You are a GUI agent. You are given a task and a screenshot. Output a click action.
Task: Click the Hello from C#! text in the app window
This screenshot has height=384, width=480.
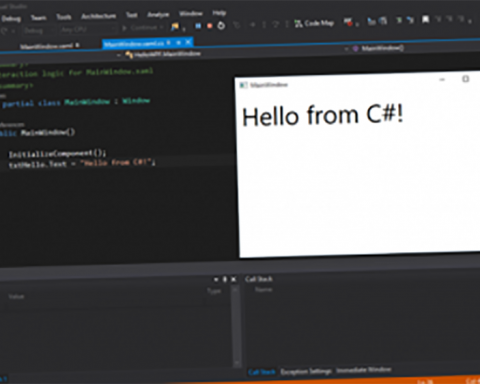(x=323, y=115)
